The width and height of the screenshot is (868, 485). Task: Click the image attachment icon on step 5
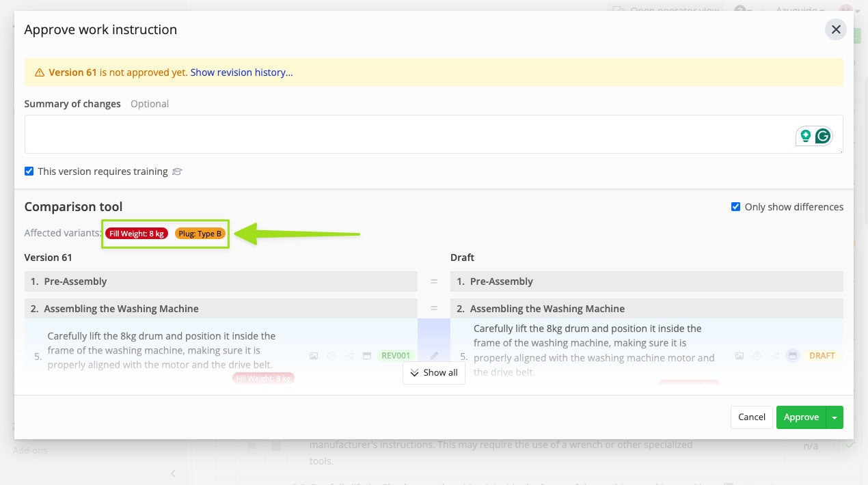[x=314, y=355]
